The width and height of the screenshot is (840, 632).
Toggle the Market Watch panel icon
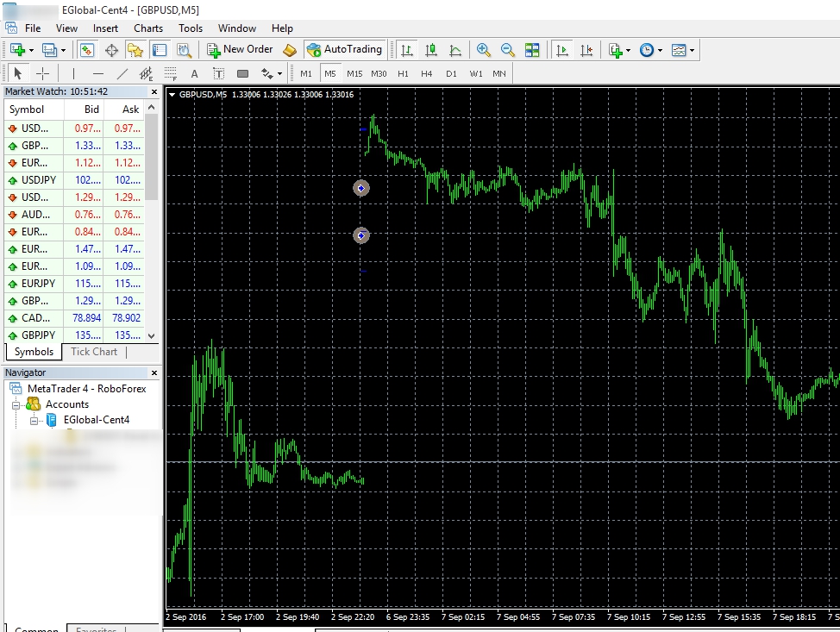coord(87,50)
